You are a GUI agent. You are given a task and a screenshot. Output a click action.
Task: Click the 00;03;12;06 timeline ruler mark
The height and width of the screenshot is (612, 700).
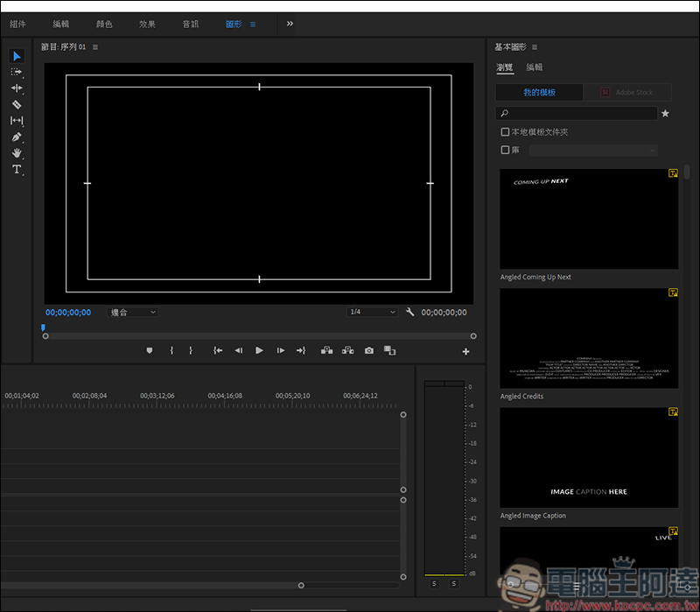157,396
